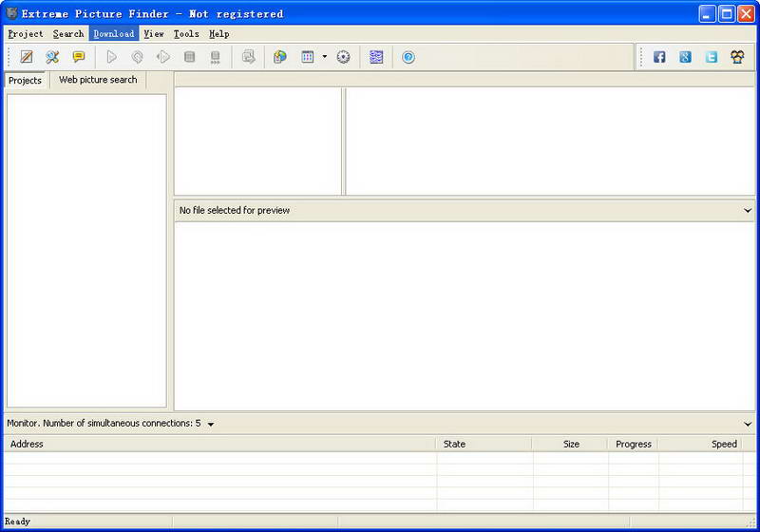Click the Twitter share icon
The width and height of the screenshot is (760, 532).
712,57
